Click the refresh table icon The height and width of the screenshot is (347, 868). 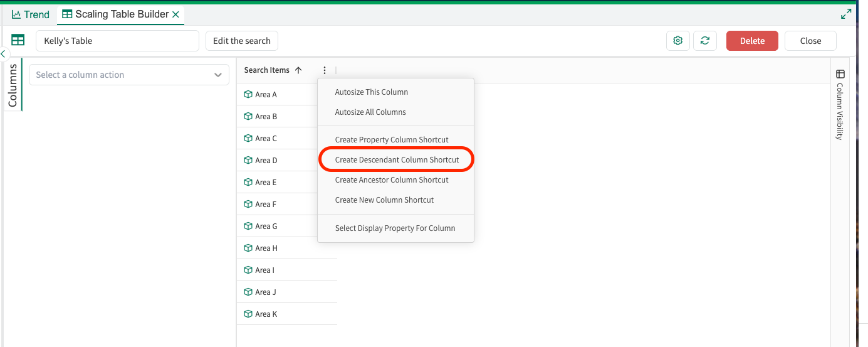(705, 41)
